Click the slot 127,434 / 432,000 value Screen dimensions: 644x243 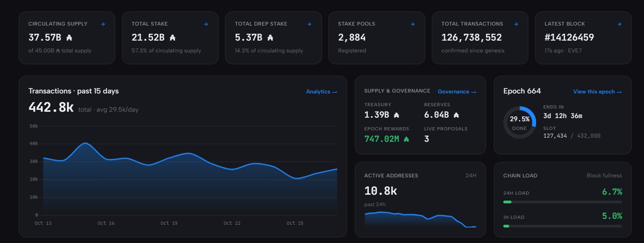point(572,136)
